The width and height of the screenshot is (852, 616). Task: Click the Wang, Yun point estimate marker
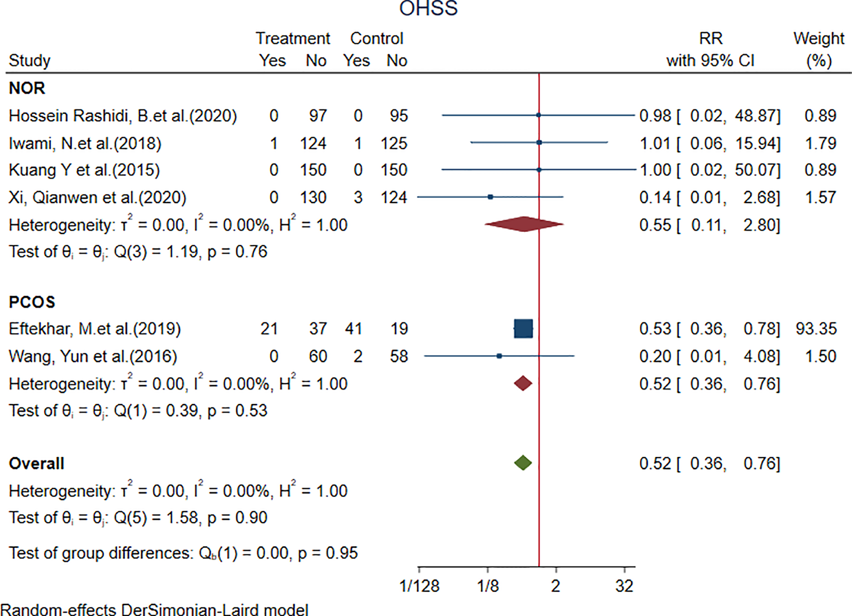tap(499, 356)
